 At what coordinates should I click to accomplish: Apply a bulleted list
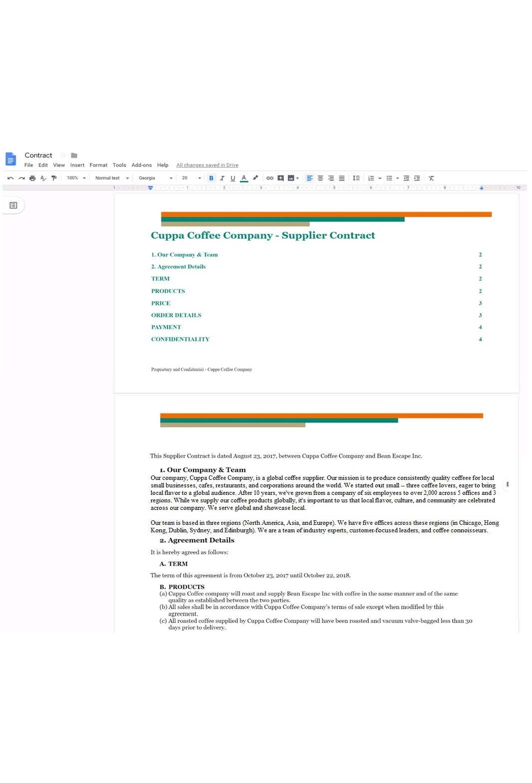coord(389,178)
